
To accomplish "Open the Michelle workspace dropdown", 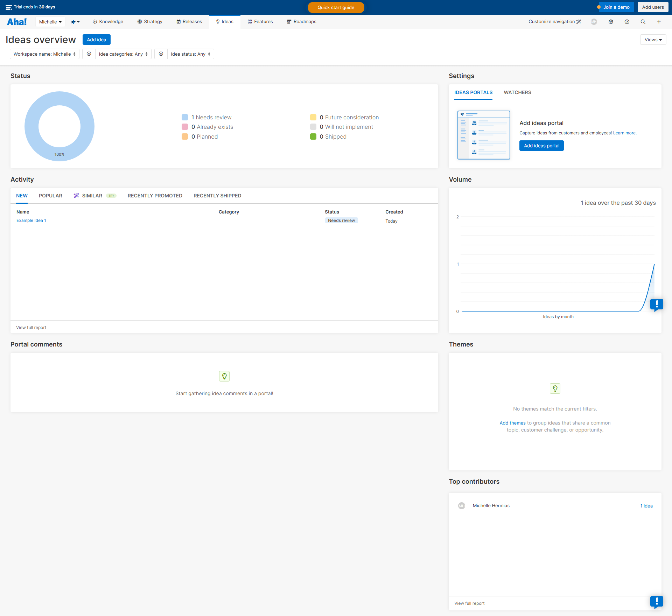I will (x=50, y=22).
